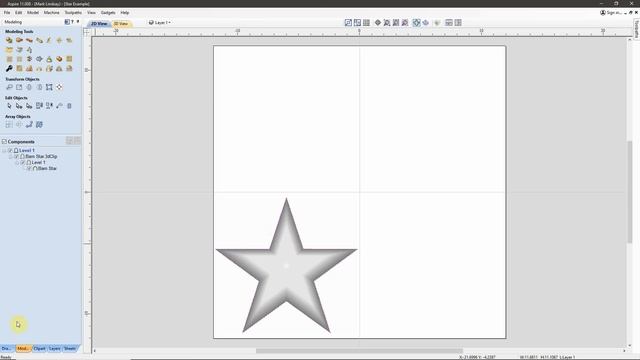Toggle the top-level Level 1 checkbox
This screenshot has width=640, height=360.
pos(11,151)
